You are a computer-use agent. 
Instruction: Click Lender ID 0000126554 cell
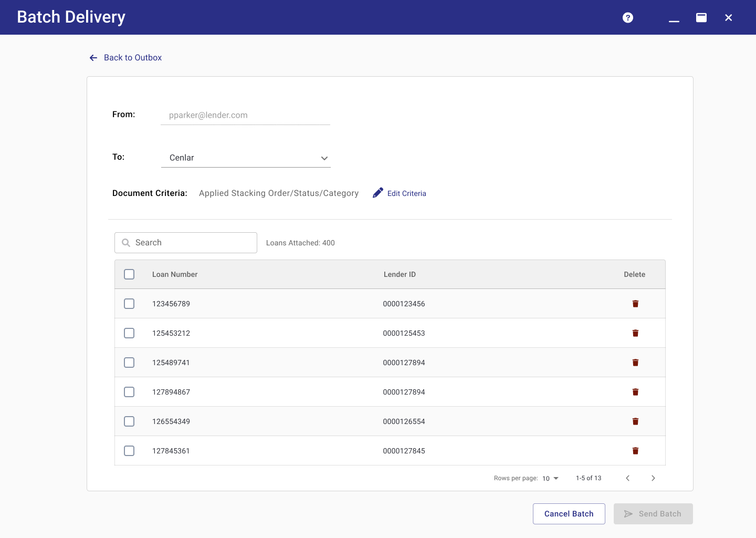click(x=404, y=421)
